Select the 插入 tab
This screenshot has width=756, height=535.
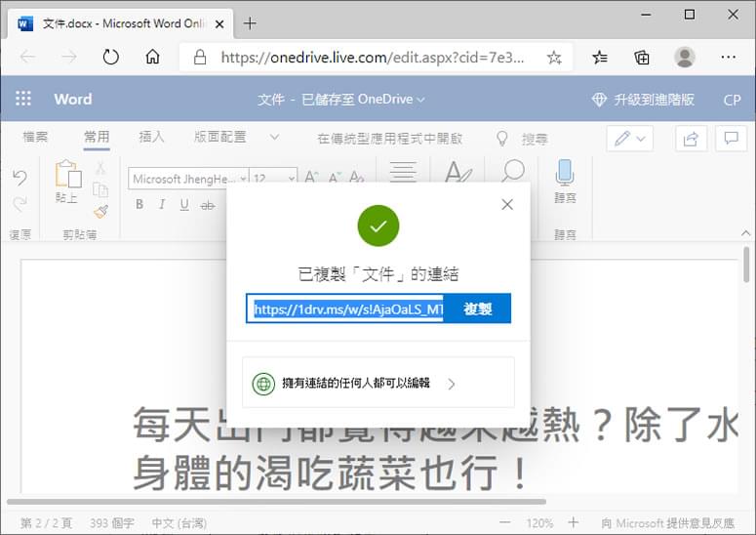coord(151,137)
